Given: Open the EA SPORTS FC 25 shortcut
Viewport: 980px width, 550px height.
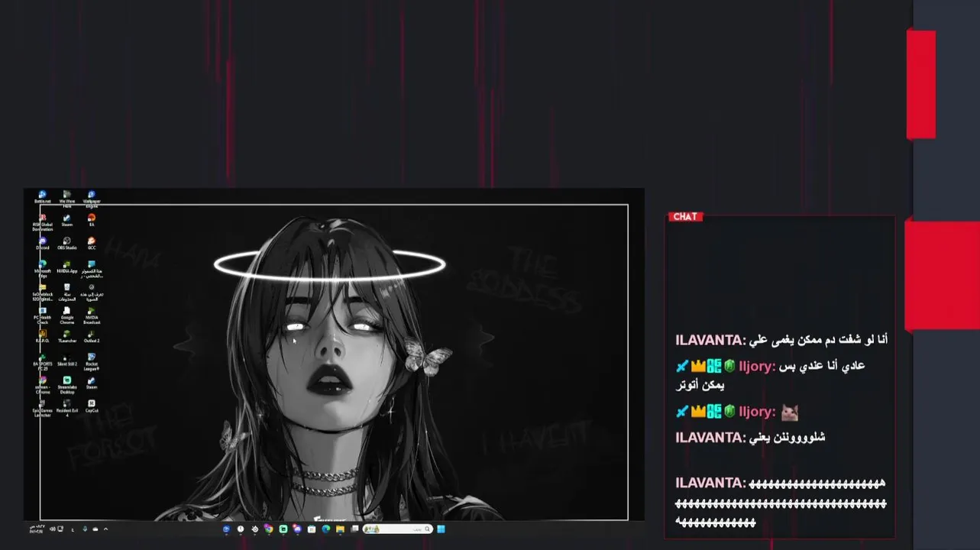Looking at the screenshot, I should pos(42,361).
